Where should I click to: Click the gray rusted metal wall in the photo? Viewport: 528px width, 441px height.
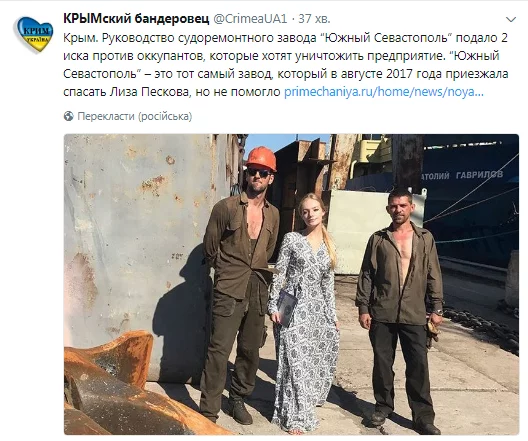[x=141, y=236]
